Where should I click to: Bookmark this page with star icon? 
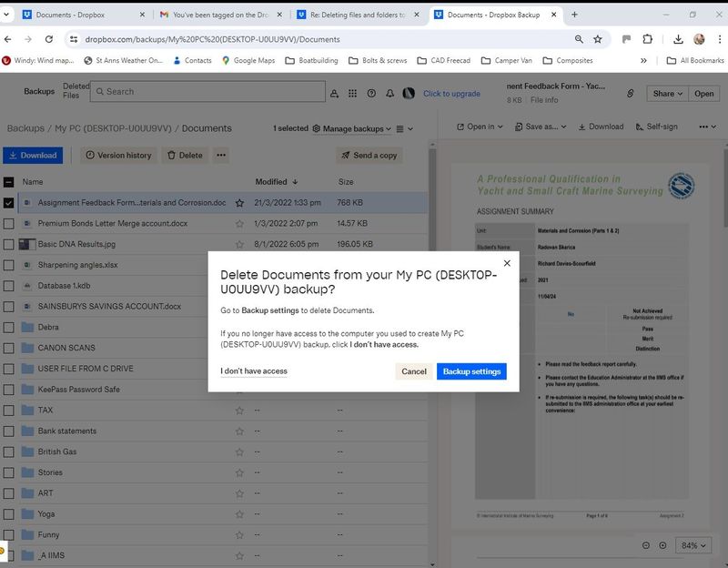[x=598, y=39]
